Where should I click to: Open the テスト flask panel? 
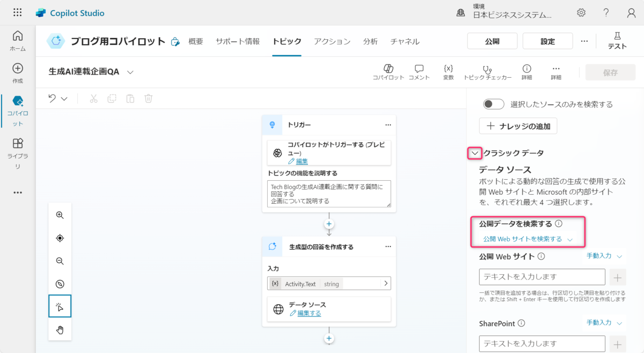click(x=617, y=41)
